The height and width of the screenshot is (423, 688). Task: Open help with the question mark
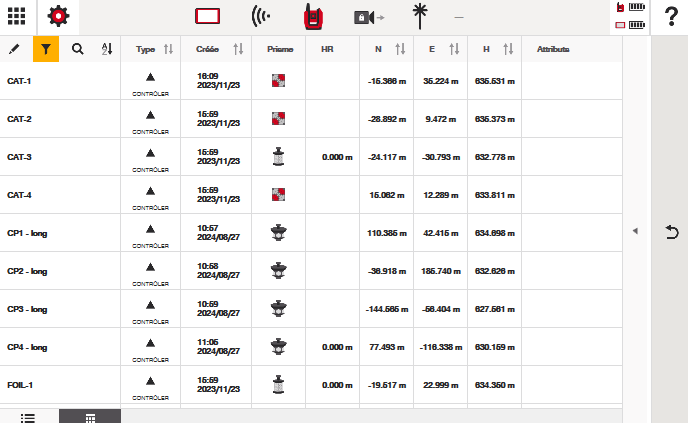coord(671,17)
